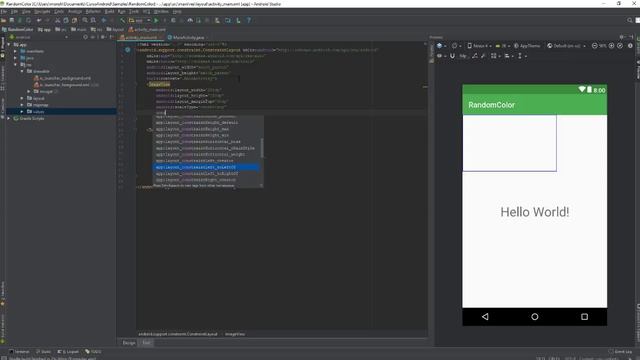Switch to the Text tab at bottom of editor

click(146, 343)
